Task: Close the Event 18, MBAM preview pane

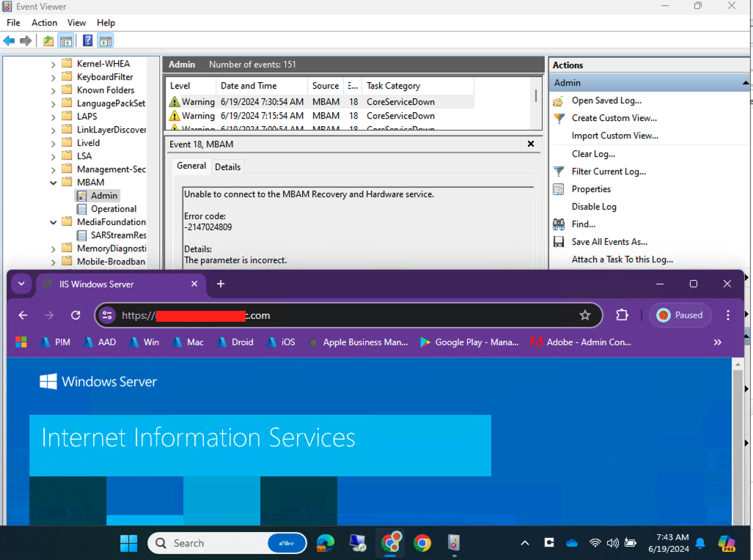Action: point(531,144)
